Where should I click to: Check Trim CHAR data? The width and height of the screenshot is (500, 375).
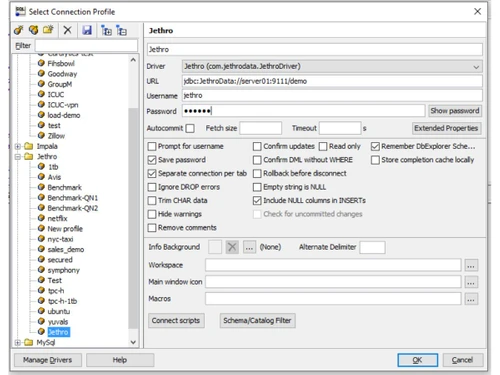[152, 201]
